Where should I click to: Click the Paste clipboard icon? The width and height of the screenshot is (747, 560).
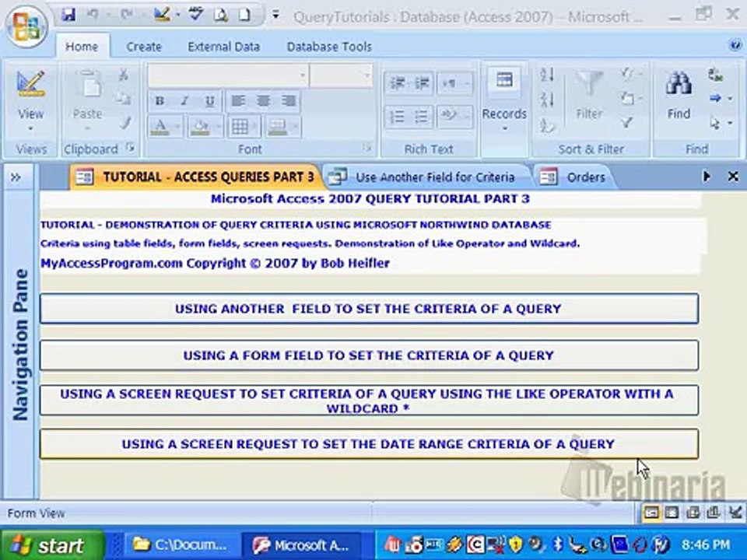pyautogui.click(x=88, y=86)
